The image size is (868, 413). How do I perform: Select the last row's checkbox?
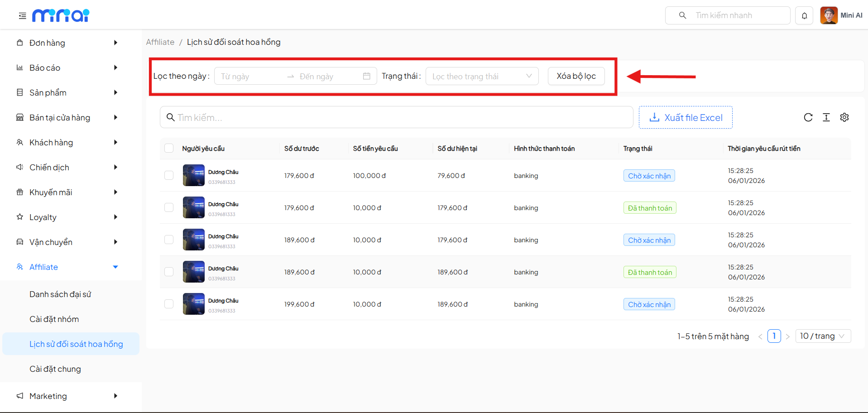coord(169,304)
